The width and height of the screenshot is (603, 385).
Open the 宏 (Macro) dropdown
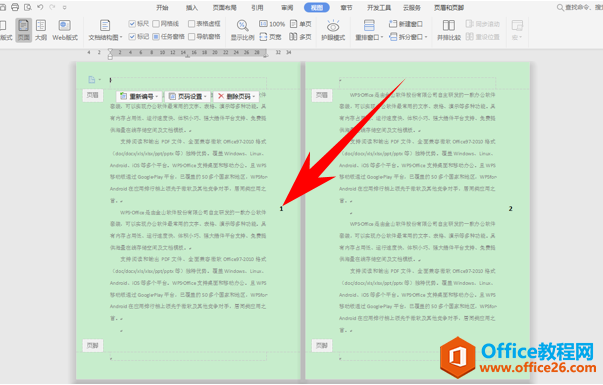click(x=517, y=30)
